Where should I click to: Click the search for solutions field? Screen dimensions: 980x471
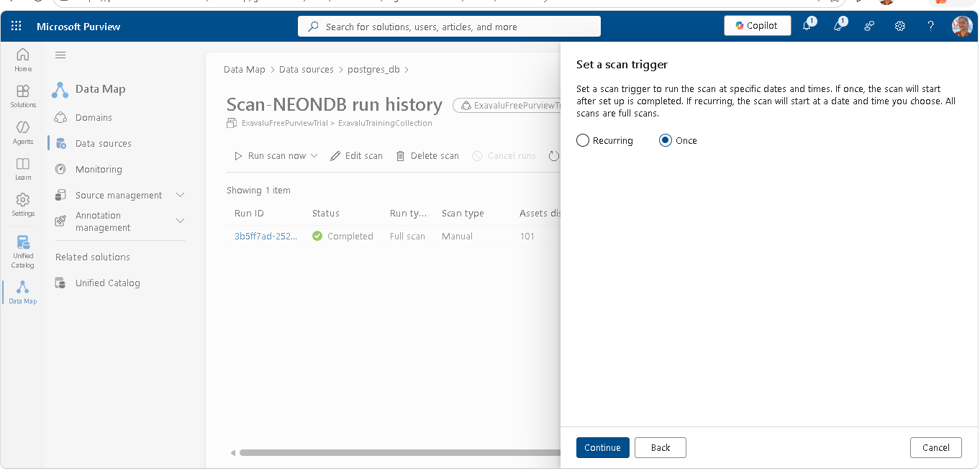(x=449, y=27)
